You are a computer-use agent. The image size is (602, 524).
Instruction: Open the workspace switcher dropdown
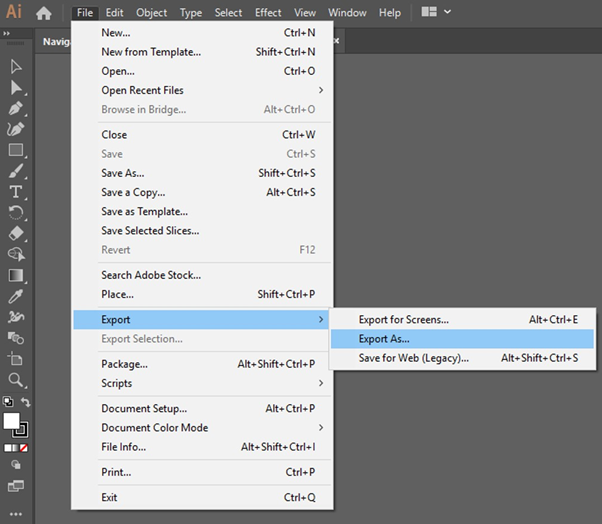[x=436, y=13]
